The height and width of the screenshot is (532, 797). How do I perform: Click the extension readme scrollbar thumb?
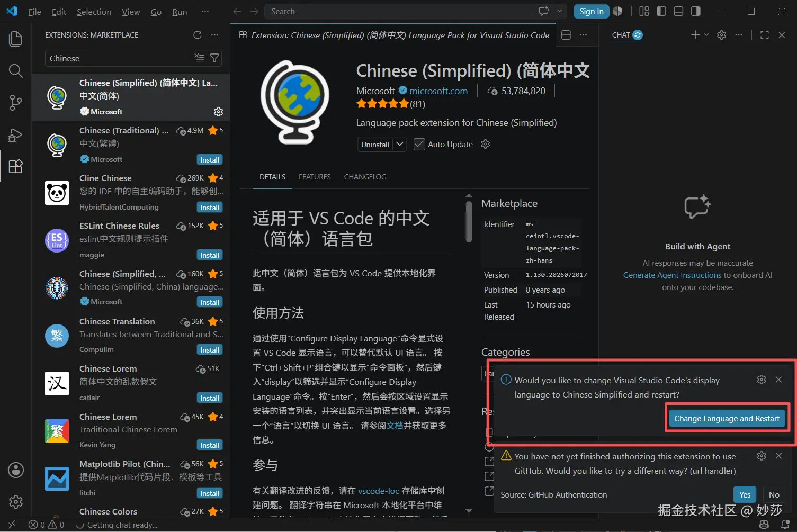click(469, 221)
